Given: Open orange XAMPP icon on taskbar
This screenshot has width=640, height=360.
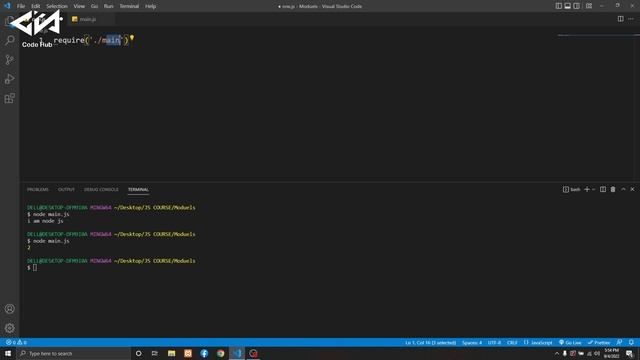Looking at the screenshot, I should pyautogui.click(x=188, y=353).
